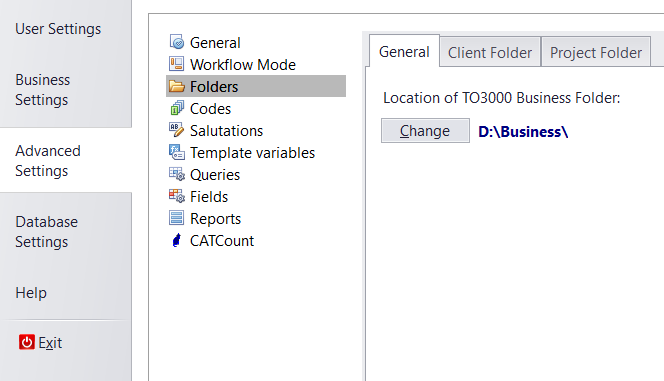Screen dimensions: 664x381
Task: Open Business Settings section
Action: click(x=43, y=90)
